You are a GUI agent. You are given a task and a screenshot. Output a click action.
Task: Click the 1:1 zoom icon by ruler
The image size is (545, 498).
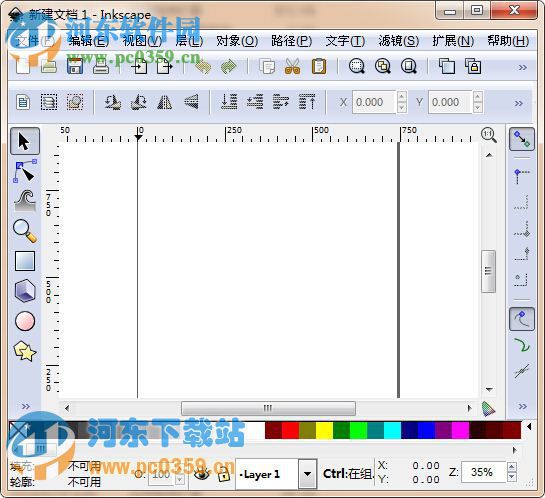489,134
